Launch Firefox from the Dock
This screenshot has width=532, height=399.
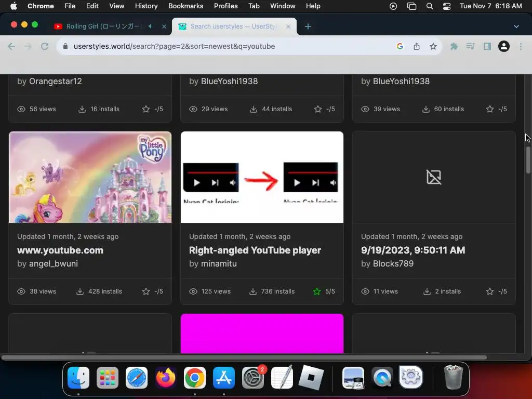(x=166, y=378)
